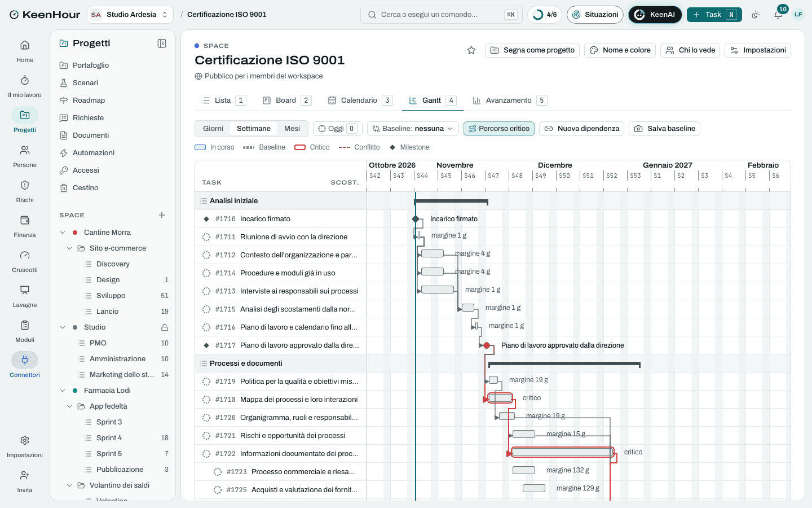Collapse the Farmacia Lodi space

click(63, 391)
